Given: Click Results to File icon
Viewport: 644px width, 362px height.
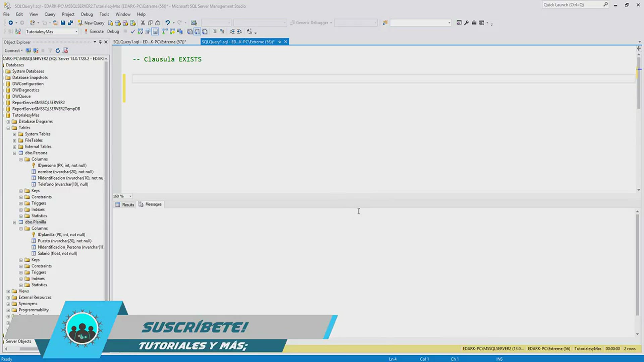Looking at the screenshot, I should click(205, 32).
